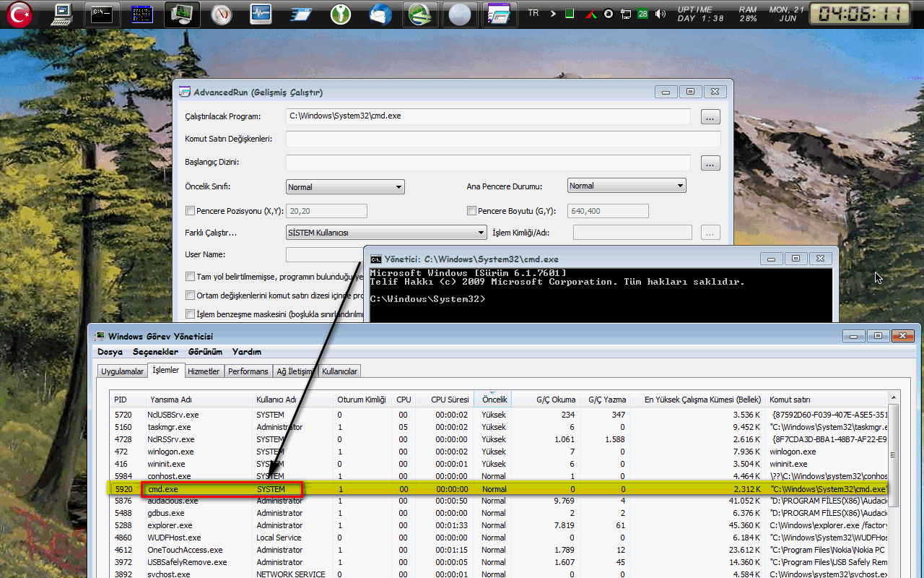Browse for starting directory button
924x578 pixels.
tap(710, 163)
